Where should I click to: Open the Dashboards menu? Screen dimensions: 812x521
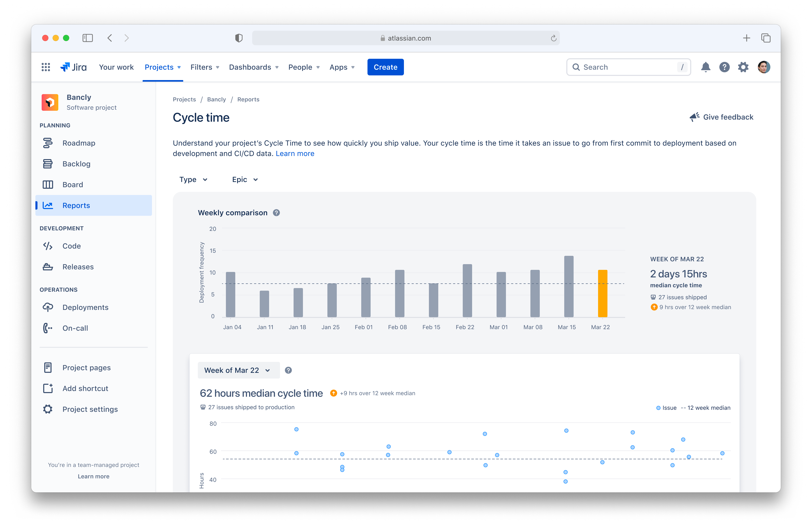(x=254, y=67)
